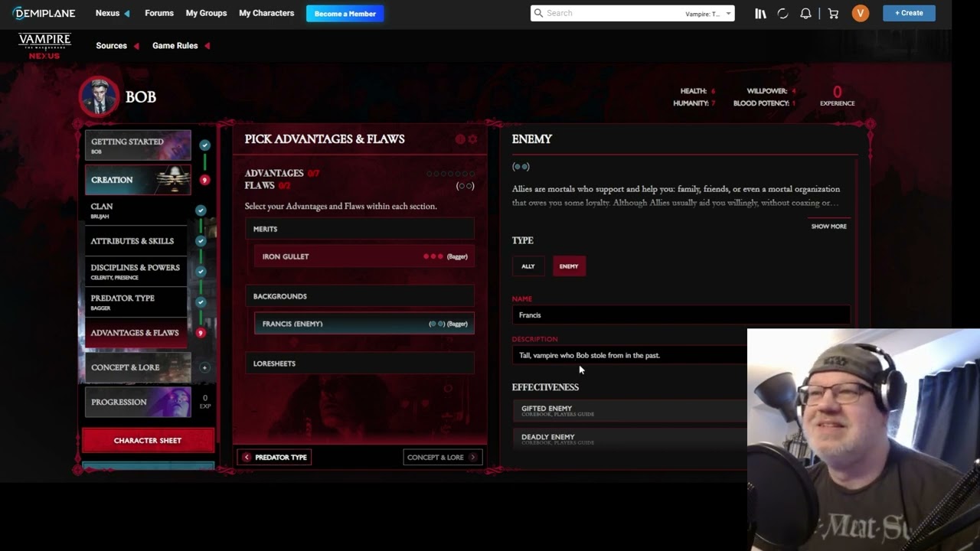Click Advantages & Flaws red badge
This screenshot has height=551, width=980.
click(201, 333)
